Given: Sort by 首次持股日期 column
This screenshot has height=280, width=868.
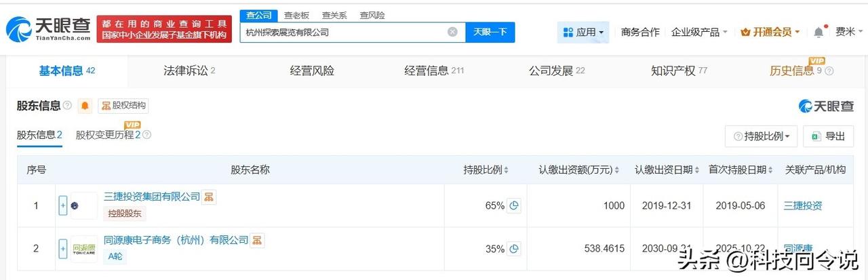Looking at the screenshot, I should tap(770, 170).
